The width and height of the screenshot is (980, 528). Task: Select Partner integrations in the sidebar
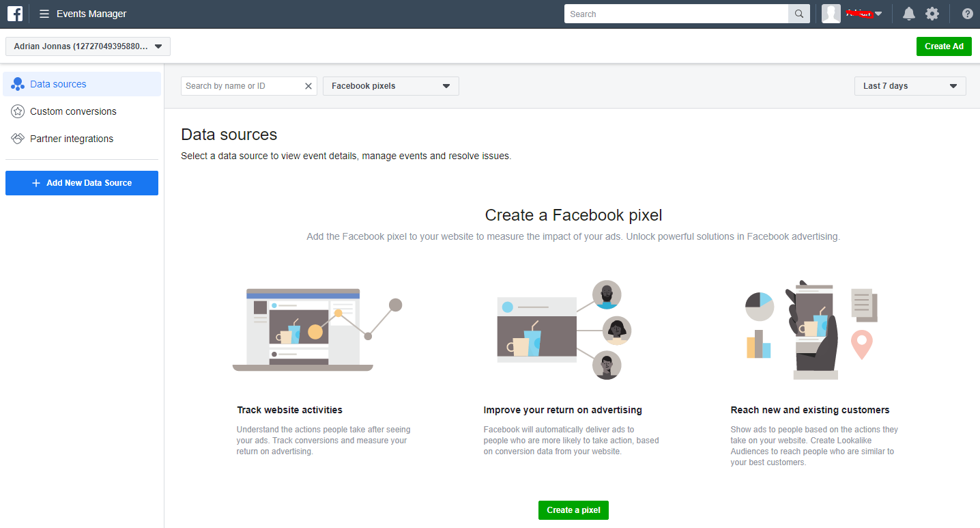(x=72, y=139)
